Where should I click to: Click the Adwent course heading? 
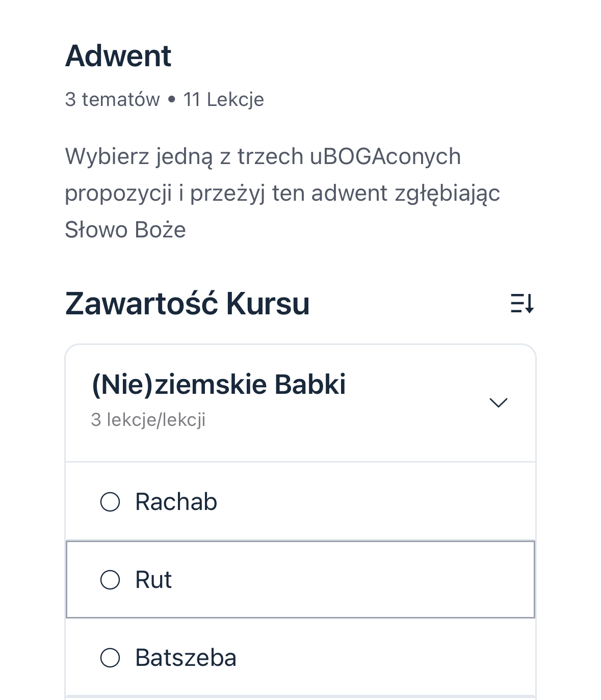point(118,56)
